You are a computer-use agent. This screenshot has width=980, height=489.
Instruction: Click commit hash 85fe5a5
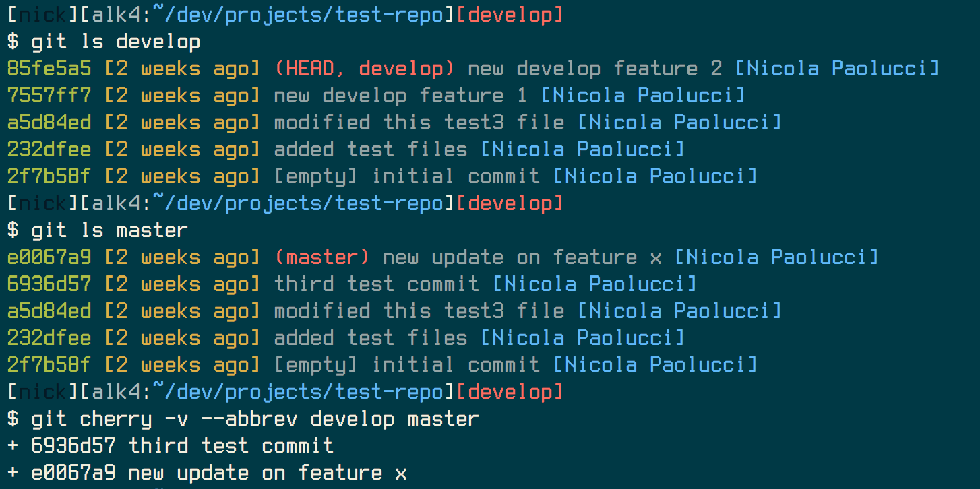coord(49,69)
